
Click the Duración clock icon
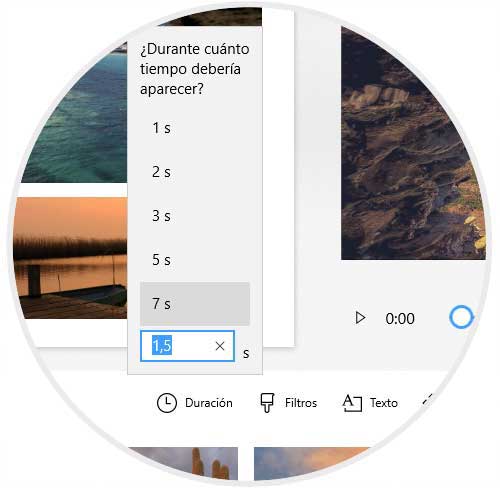[x=166, y=403]
